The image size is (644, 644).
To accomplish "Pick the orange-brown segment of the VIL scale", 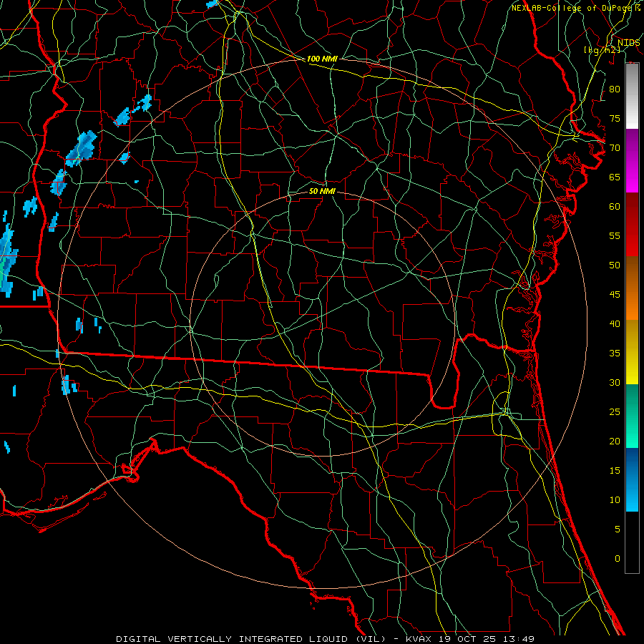I will pos(632,288).
